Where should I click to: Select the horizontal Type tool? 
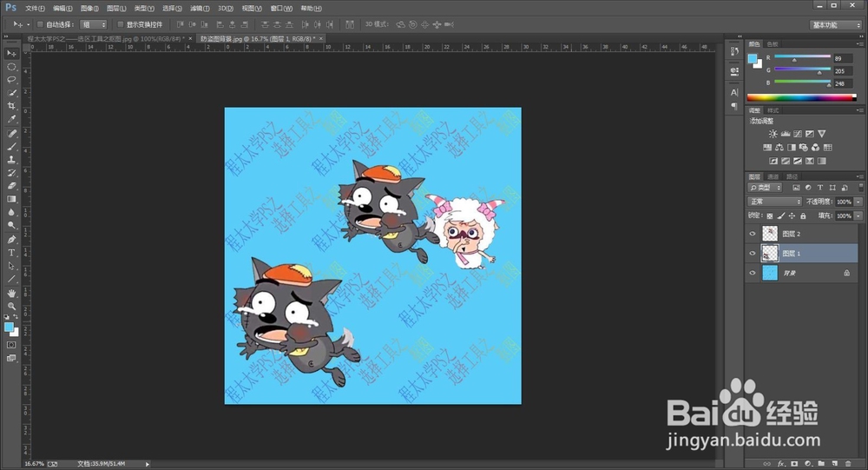point(11,252)
